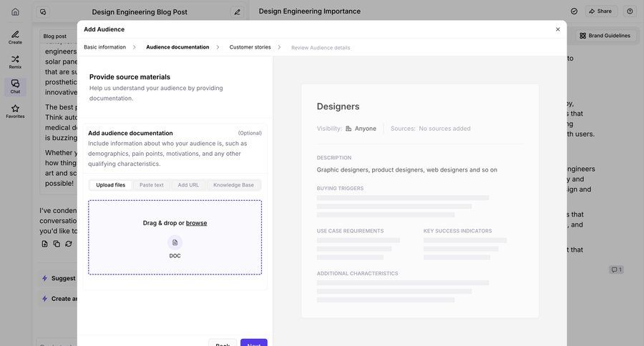This screenshot has width=644, height=346.
Task: Open the comment count badge
Action: [616, 270]
